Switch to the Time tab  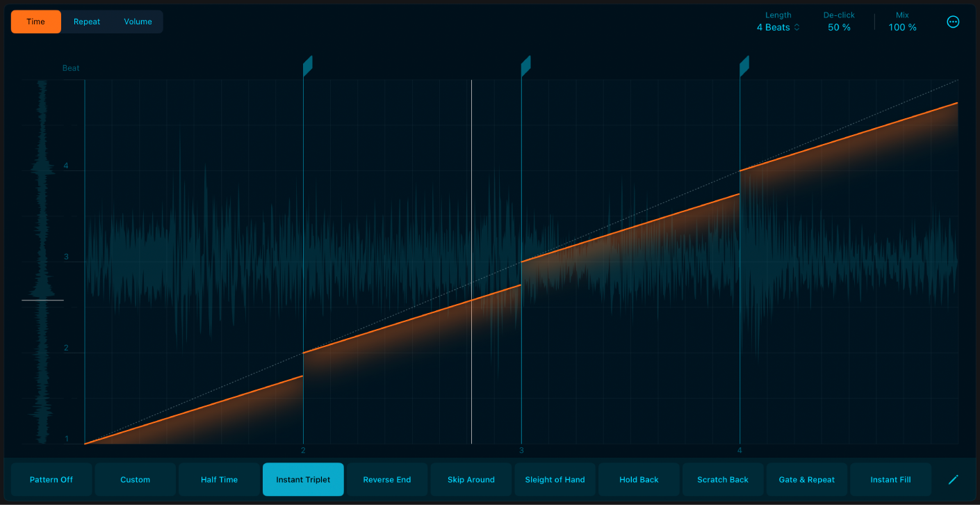(x=36, y=22)
